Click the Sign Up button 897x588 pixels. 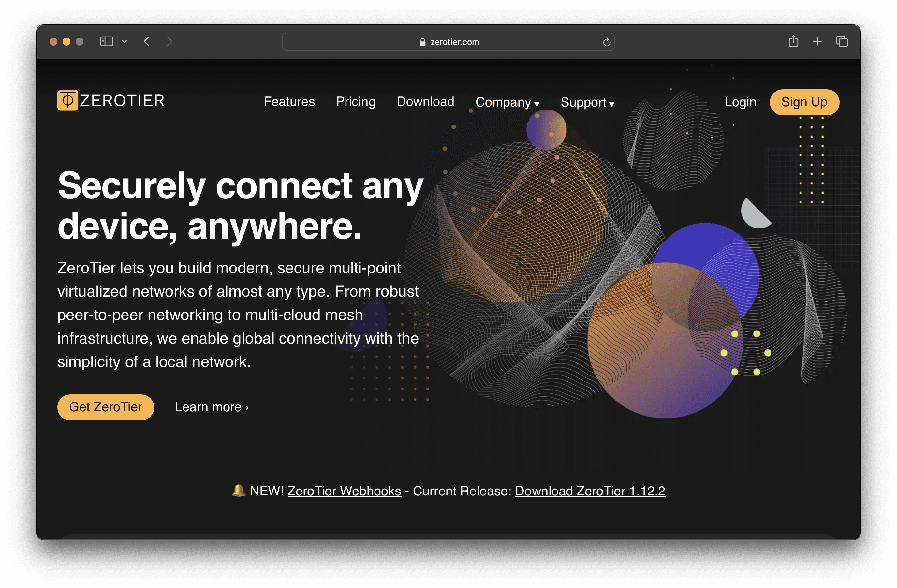pos(804,102)
